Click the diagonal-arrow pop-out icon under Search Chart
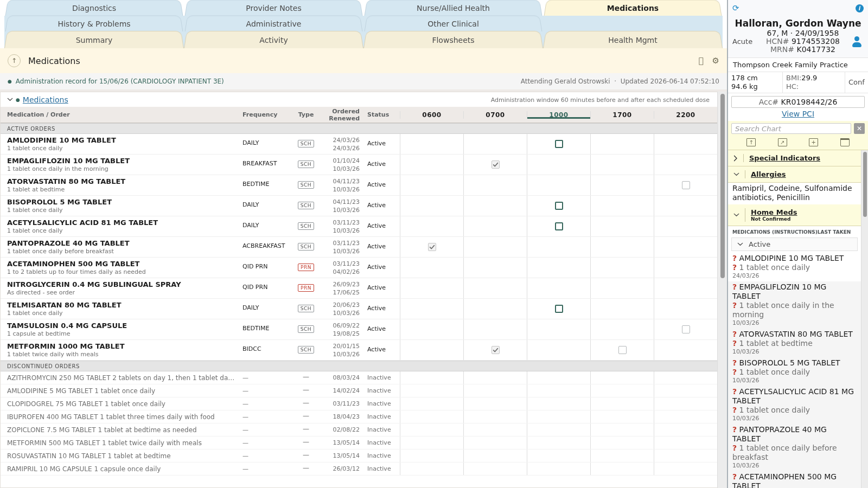The height and width of the screenshot is (488, 868). coord(782,142)
